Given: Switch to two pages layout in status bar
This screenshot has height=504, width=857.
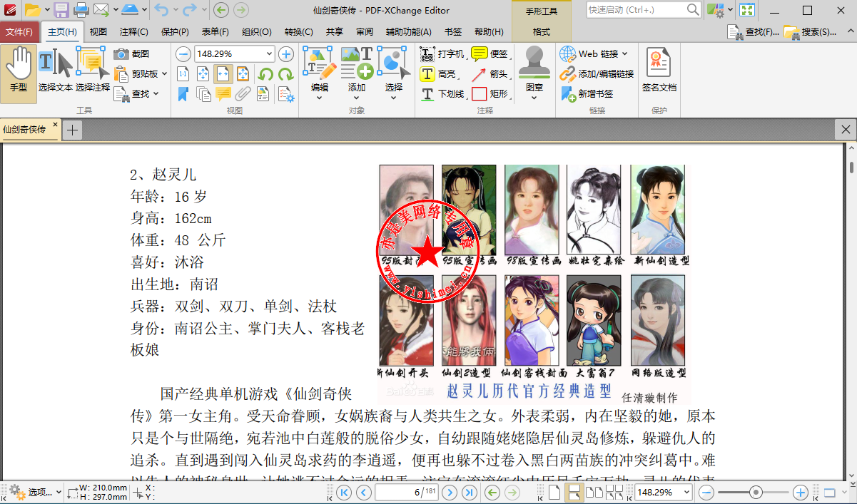Looking at the screenshot, I should point(594,492).
